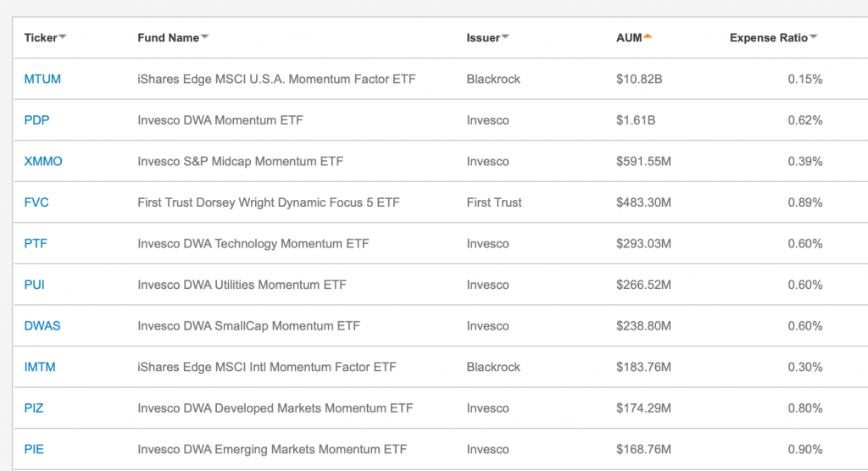Sort table by Issuer column header
Image resolution: width=868 pixels, height=471 pixels.
point(487,37)
